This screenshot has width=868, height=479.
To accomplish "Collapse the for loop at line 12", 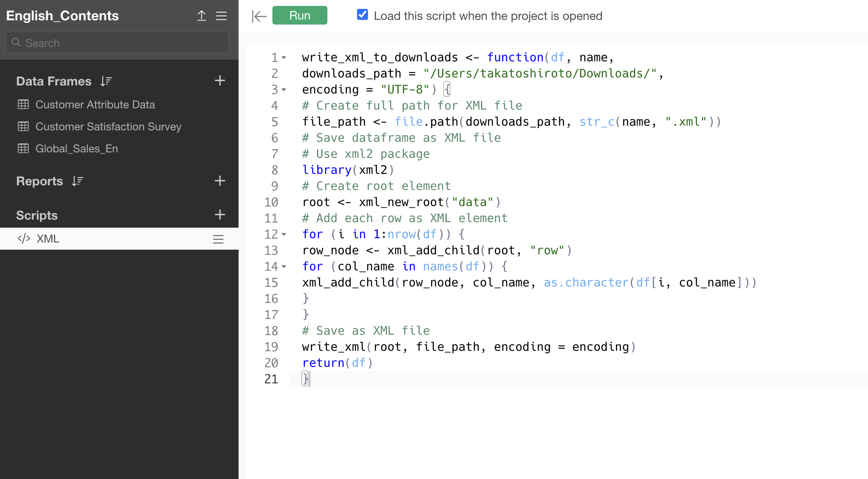I will click(x=284, y=234).
